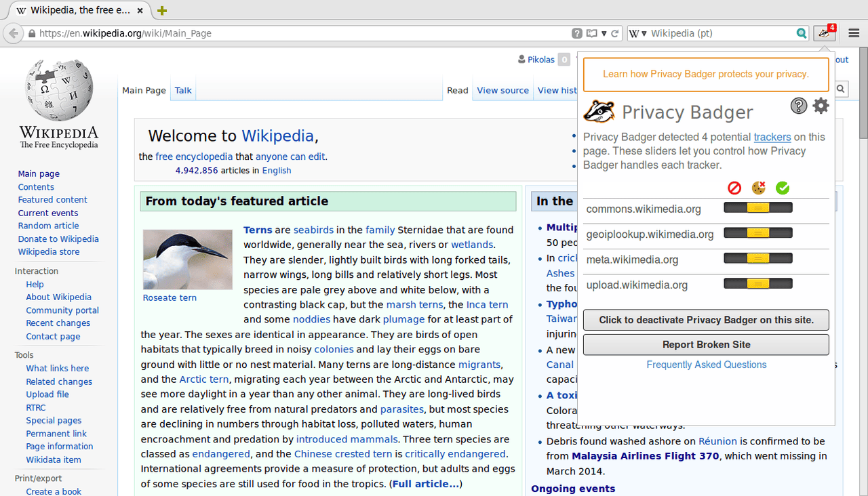
Task: Switch to the Talk tab
Action: (x=182, y=89)
